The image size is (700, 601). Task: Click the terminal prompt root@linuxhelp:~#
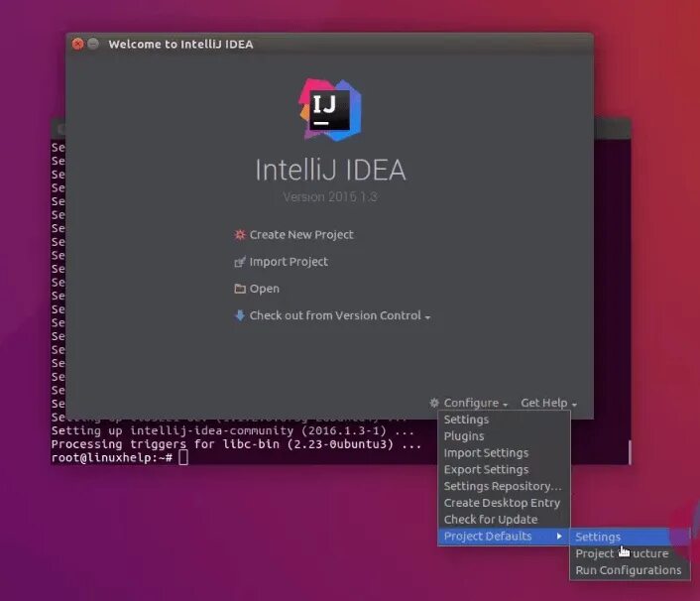coord(112,457)
